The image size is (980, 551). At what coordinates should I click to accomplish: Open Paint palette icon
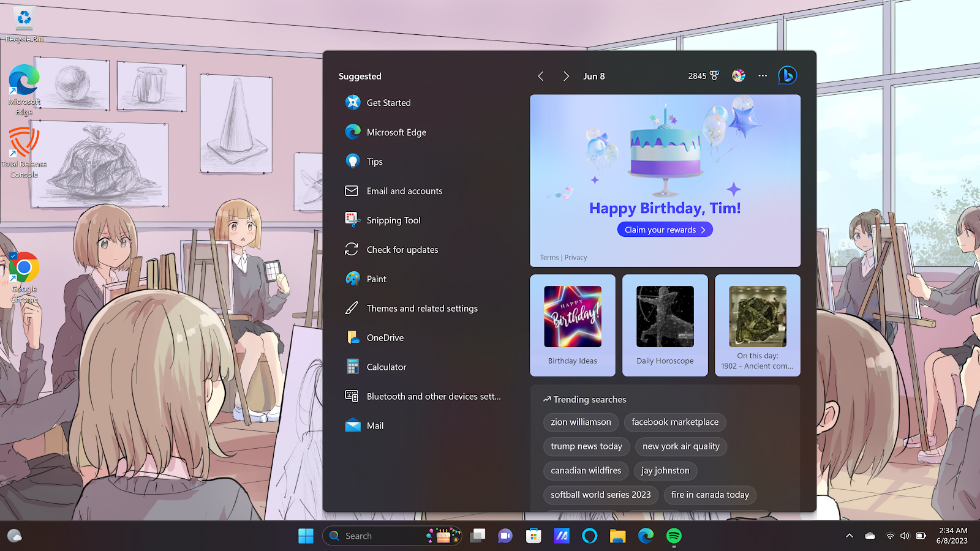pos(353,279)
